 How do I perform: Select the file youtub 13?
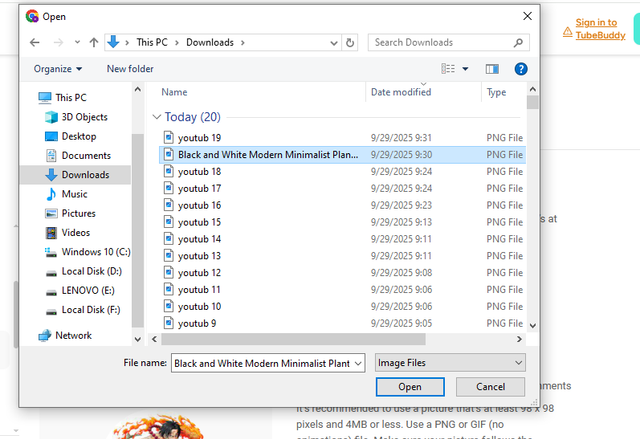click(342, 256)
